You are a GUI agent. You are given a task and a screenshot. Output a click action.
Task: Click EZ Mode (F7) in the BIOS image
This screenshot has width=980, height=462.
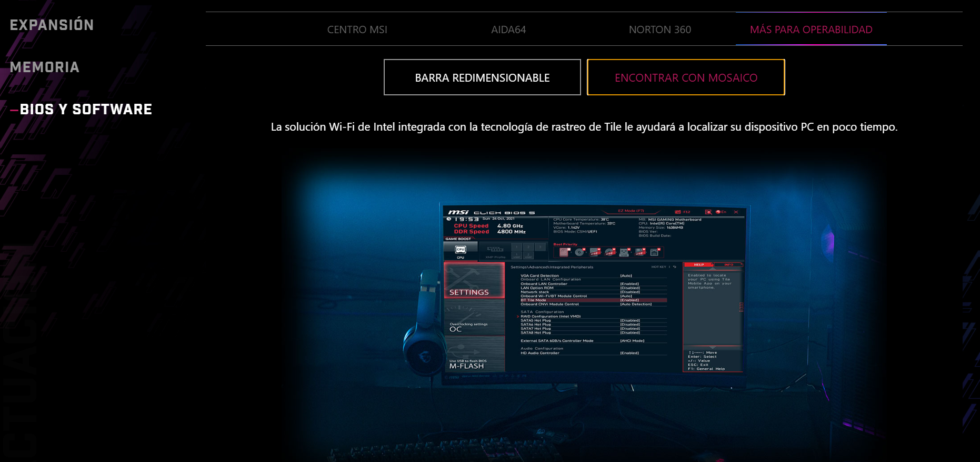(631, 211)
